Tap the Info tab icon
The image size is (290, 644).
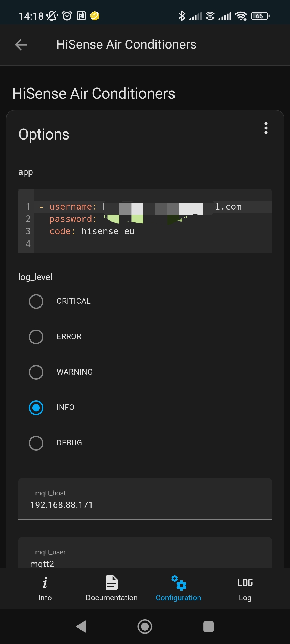45,583
